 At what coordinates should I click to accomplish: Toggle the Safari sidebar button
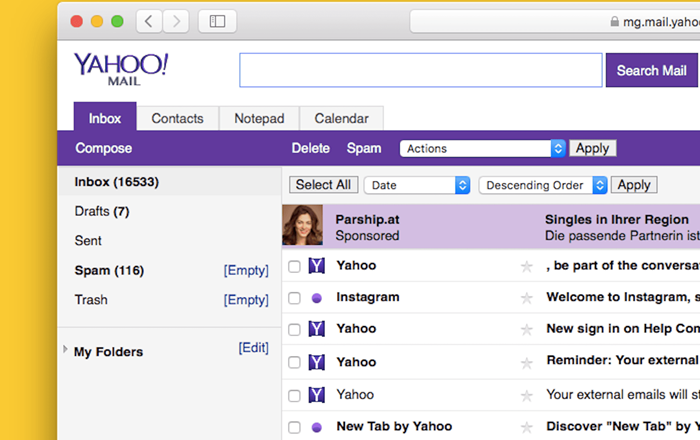tap(217, 21)
